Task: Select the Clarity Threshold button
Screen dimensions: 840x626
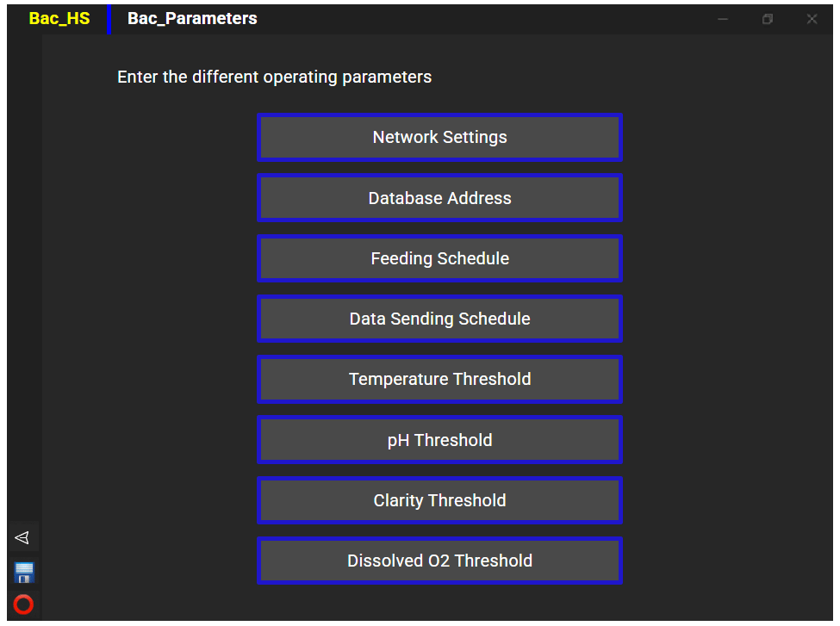Action: tap(439, 500)
